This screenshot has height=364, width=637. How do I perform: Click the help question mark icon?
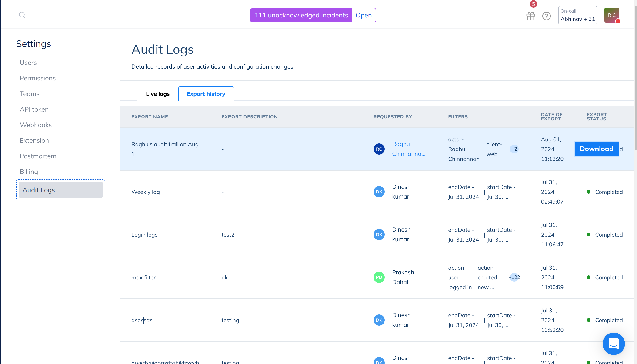(x=547, y=16)
